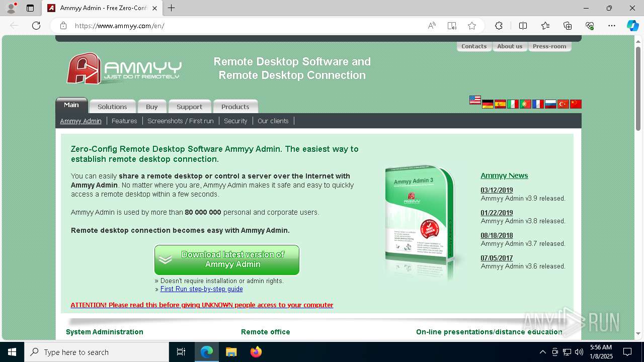
Task: Select Our clients submenu item
Action: point(273,121)
